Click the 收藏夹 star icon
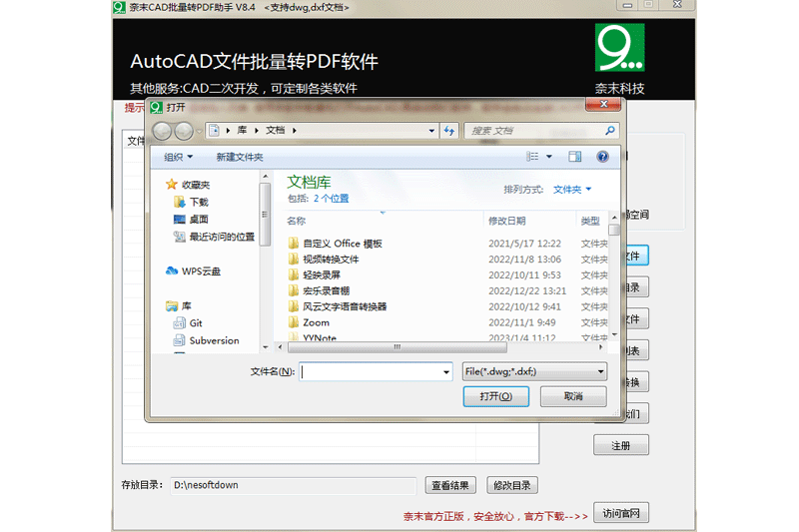 tap(172, 185)
